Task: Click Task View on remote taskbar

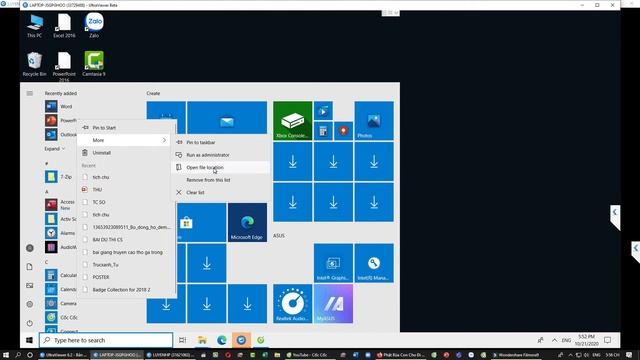Action: coord(182,340)
